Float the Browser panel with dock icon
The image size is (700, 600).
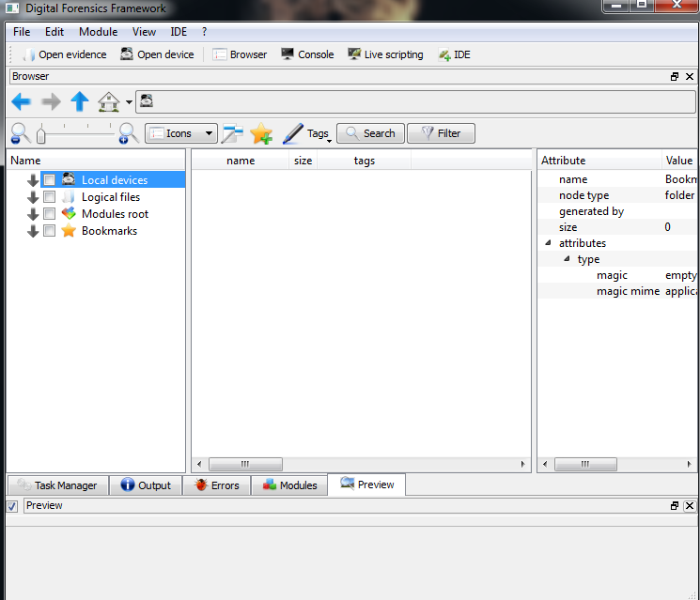coord(675,76)
